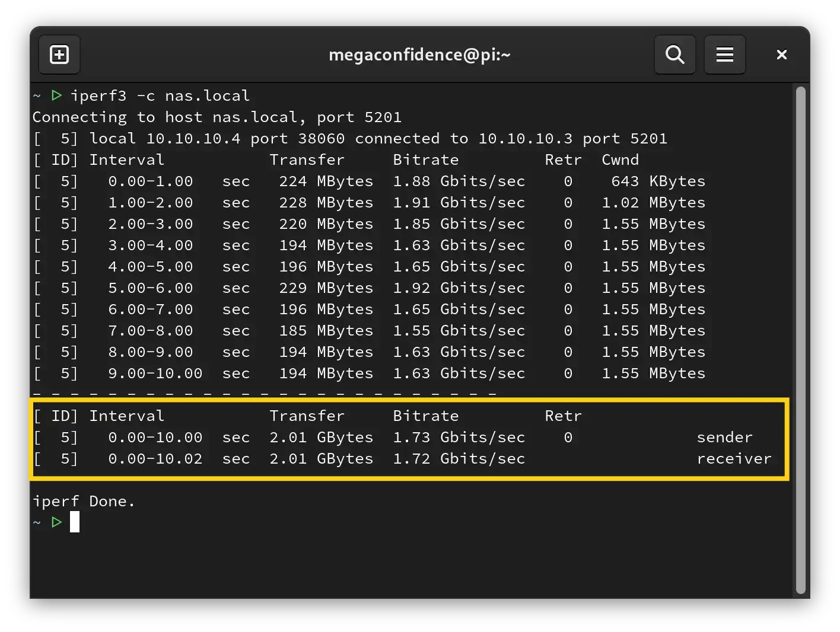Click the 224 MBytes transfer value

326,181
